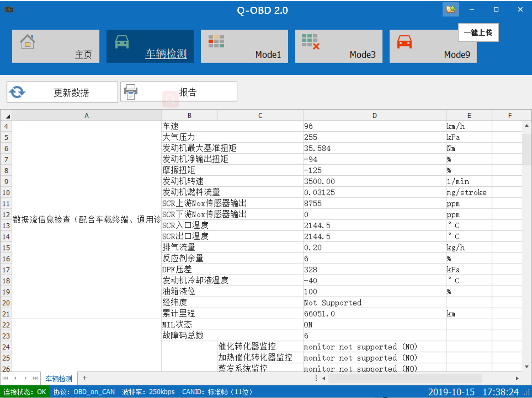This screenshot has width=532, height=398.
Task: Go to first sheet navigation arrow
Action: pyautogui.click(x=5, y=378)
